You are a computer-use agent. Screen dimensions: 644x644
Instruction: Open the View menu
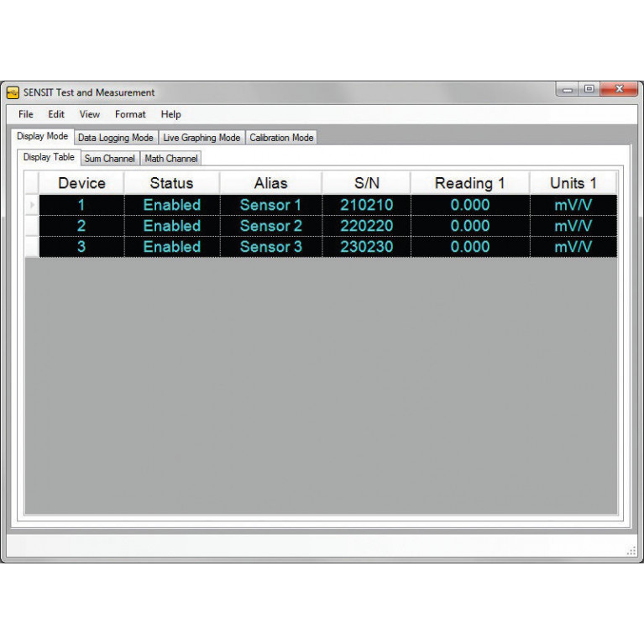click(x=90, y=114)
